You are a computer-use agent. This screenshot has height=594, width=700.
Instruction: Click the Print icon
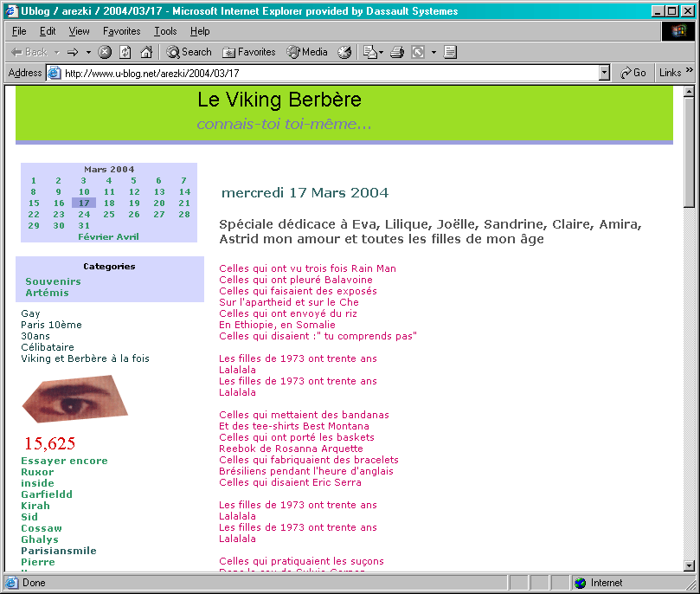tap(397, 52)
